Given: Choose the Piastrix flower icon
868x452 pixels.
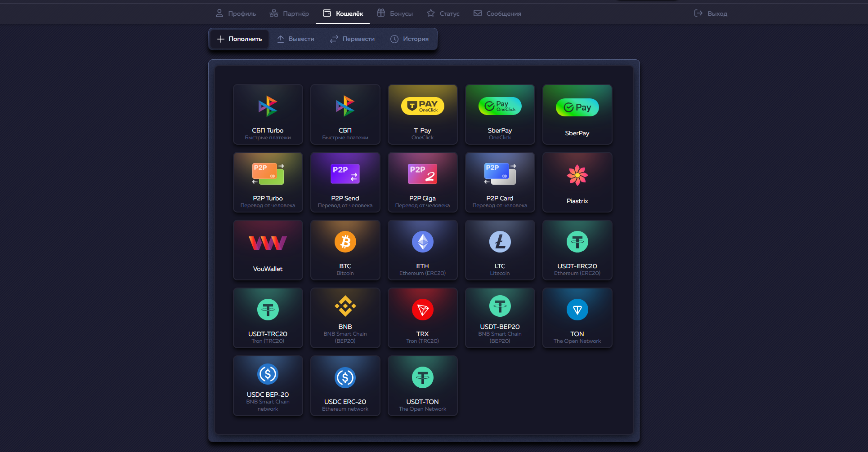Looking at the screenshot, I should [x=577, y=175].
